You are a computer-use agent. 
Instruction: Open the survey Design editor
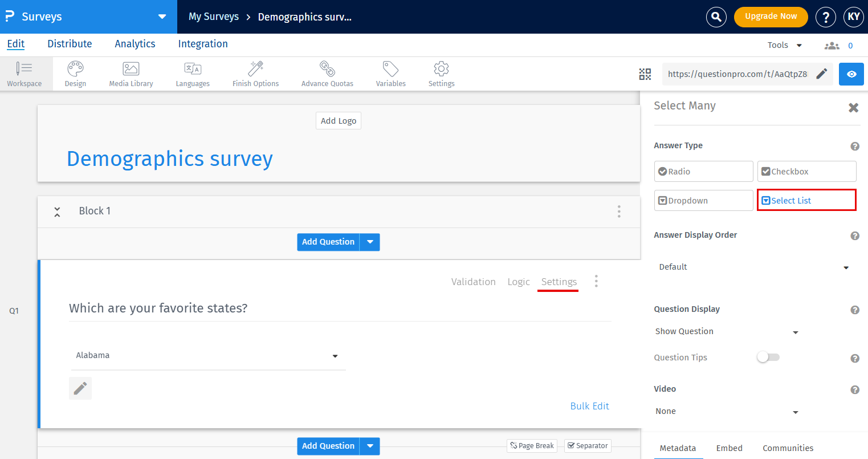(75, 74)
